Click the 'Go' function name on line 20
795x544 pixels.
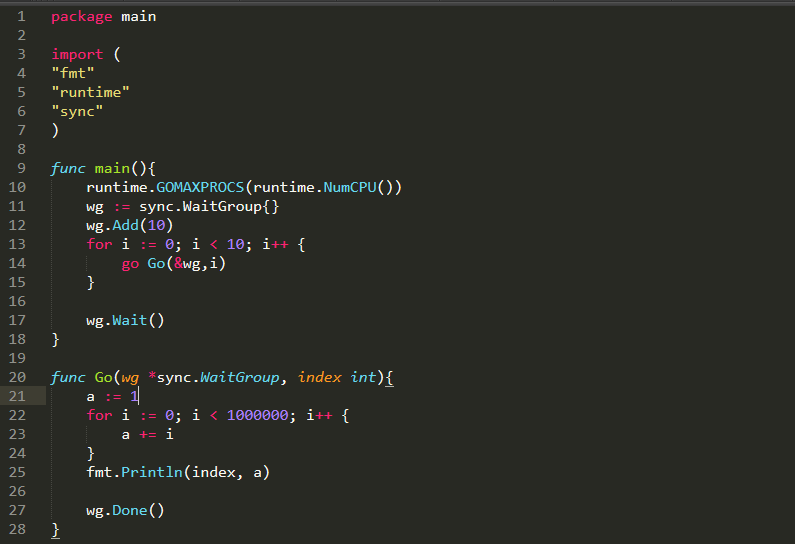[x=103, y=377]
